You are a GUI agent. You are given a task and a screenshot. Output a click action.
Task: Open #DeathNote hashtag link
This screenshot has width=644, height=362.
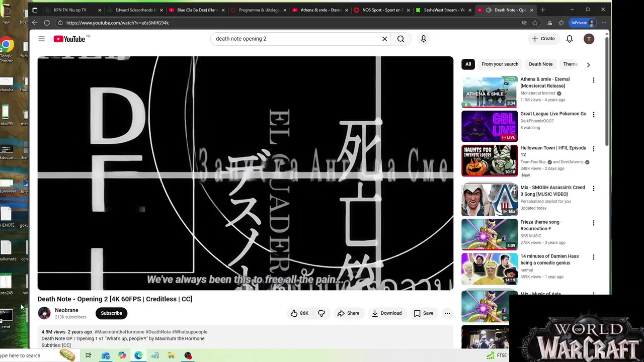pos(158,332)
